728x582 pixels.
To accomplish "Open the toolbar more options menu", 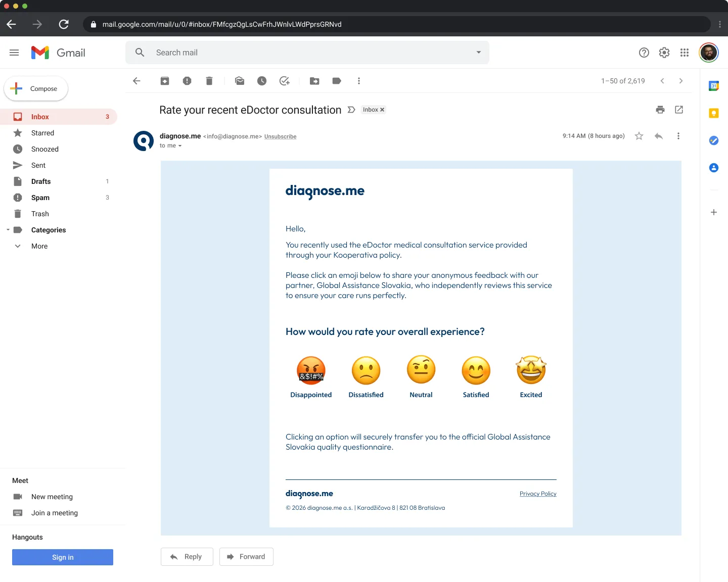I will click(359, 81).
